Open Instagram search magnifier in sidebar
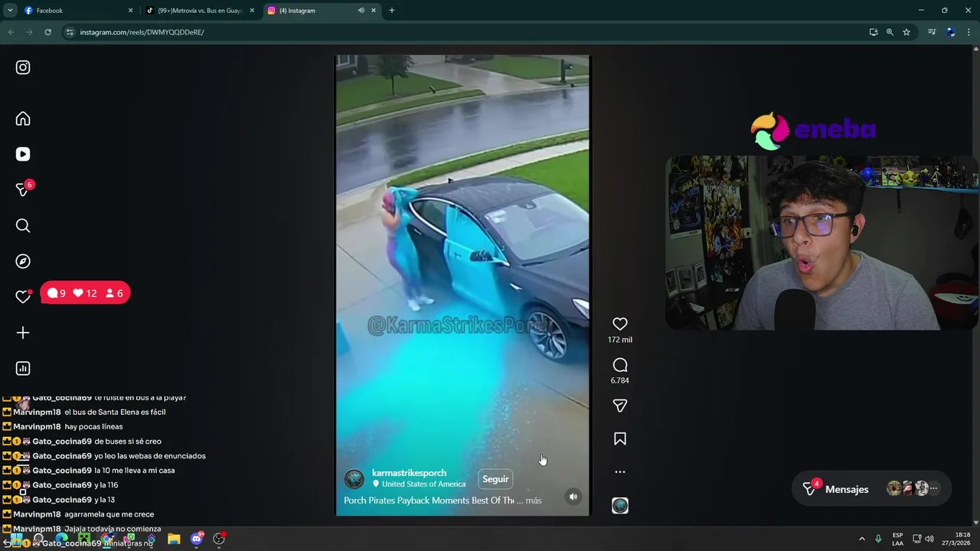The height and width of the screenshot is (551, 980). pos(23,226)
